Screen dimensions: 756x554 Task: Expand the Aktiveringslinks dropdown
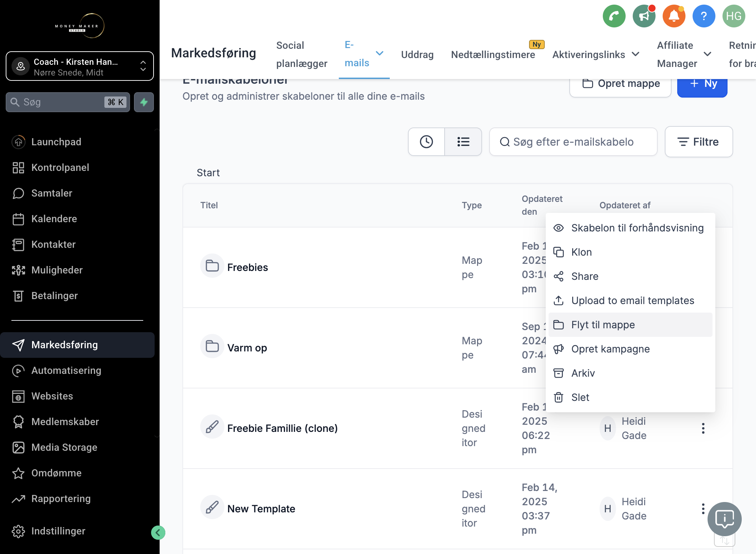636,54
